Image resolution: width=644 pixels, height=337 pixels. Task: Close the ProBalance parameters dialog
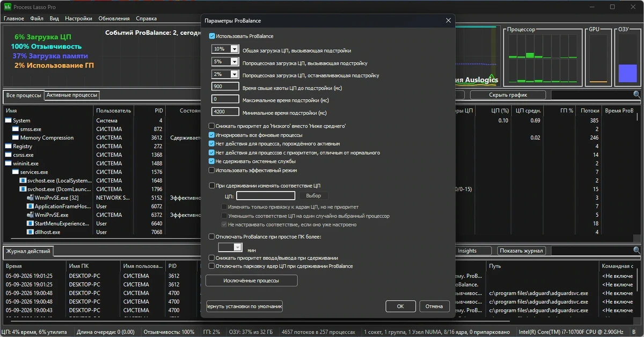pos(448,20)
